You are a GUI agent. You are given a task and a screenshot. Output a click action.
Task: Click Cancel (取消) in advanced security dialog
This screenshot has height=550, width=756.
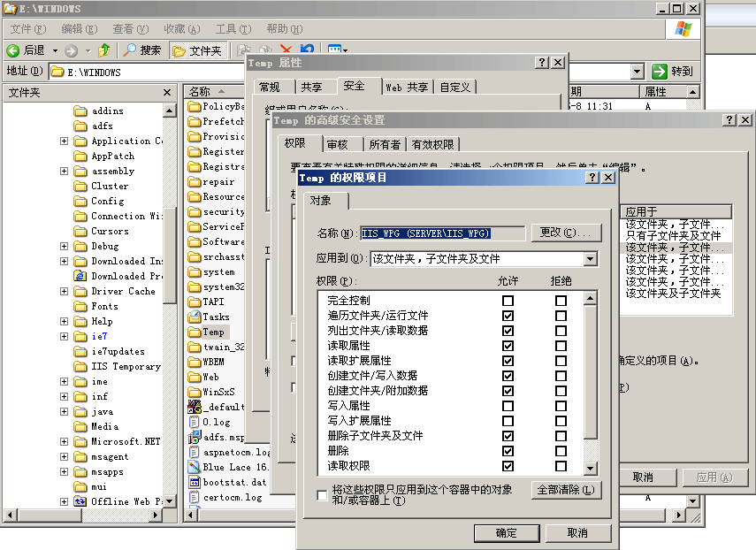[x=643, y=477]
